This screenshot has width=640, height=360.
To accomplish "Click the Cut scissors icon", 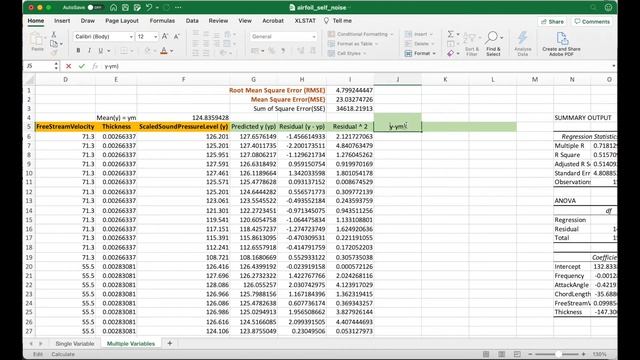I will 53,35.
